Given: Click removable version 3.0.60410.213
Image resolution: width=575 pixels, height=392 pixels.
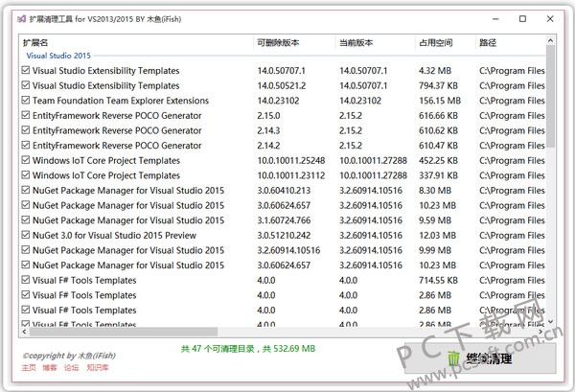Looking at the screenshot, I should (284, 191).
